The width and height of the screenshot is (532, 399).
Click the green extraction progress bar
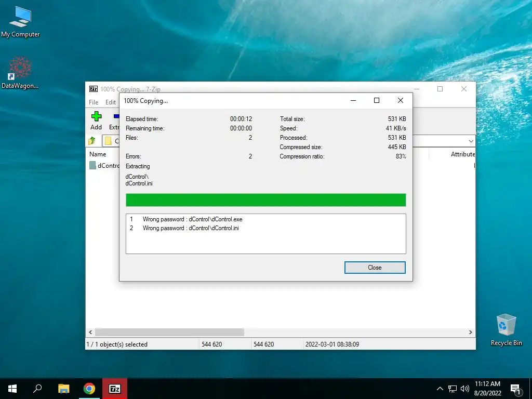(x=265, y=200)
